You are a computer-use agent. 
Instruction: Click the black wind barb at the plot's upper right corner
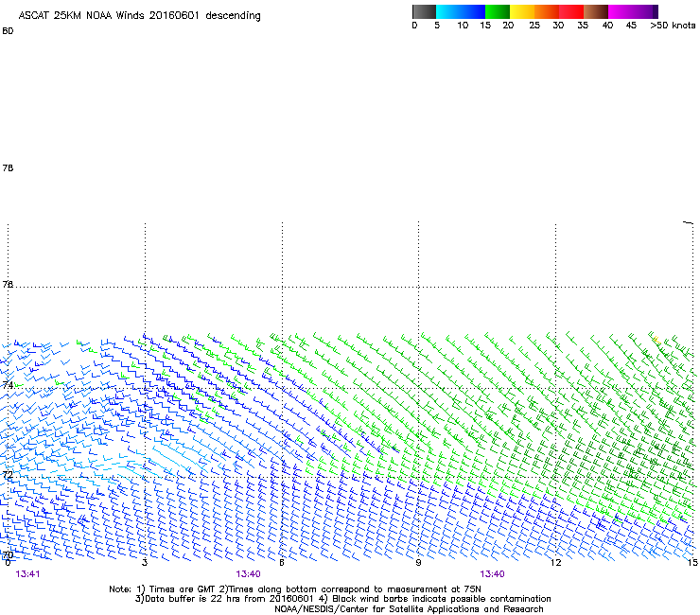[x=688, y=222]
